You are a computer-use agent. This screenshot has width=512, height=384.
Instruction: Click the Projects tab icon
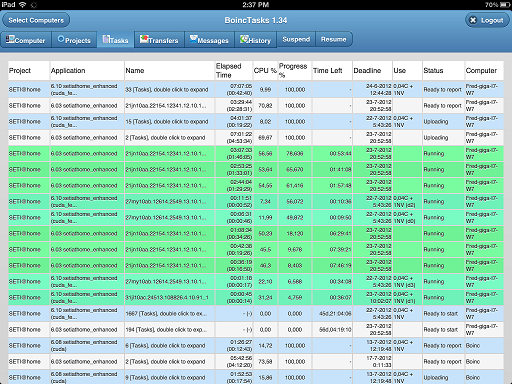click(x=61, y=39)
